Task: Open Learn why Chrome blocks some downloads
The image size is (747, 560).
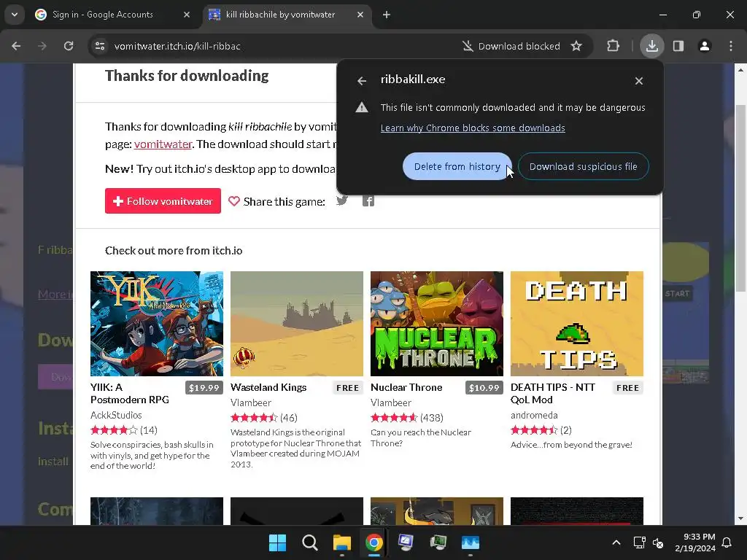Action: coord(473,128)
